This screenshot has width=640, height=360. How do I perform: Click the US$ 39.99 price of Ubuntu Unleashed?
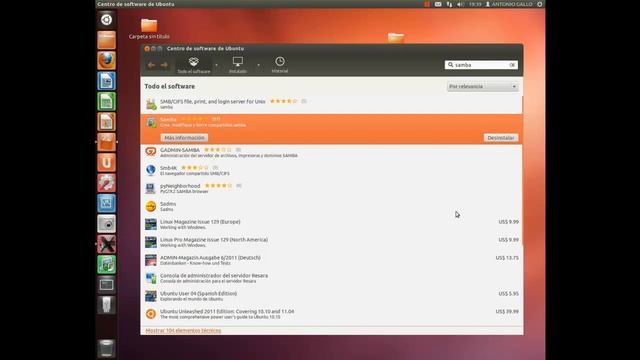point(507,311)
